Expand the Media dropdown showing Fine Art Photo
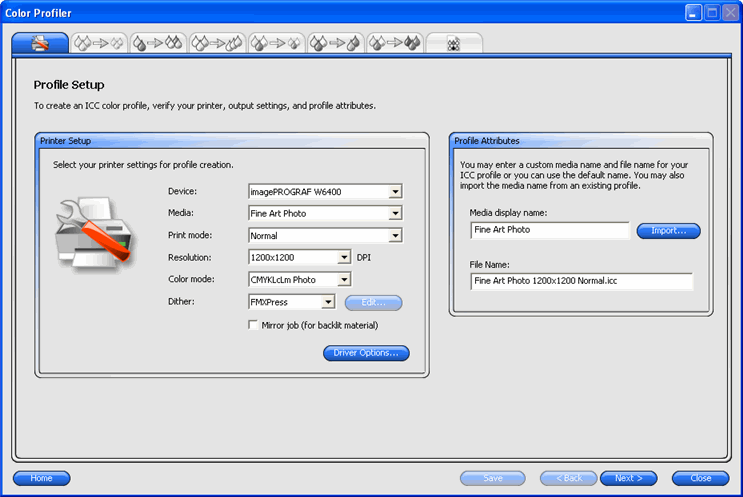The image size is (743, 497). (395, 213)
